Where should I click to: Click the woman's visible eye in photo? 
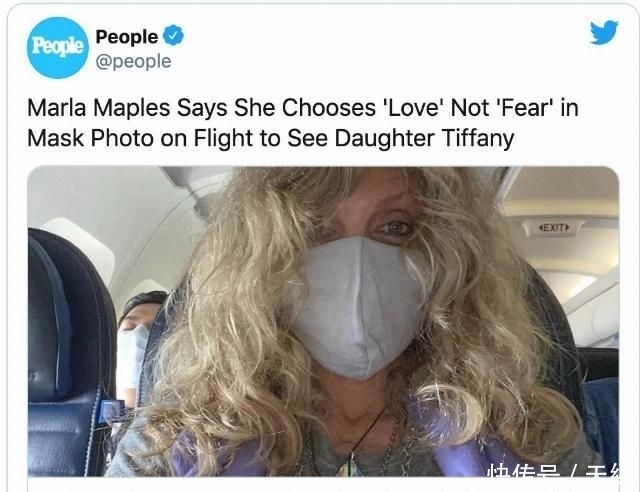(x=396, y=228)
